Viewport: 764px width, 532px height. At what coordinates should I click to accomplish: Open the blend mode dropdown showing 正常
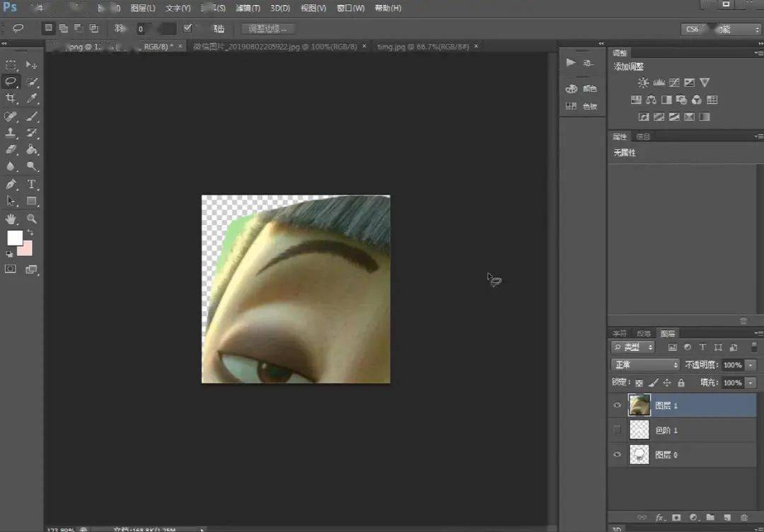[x=645, y=364]
